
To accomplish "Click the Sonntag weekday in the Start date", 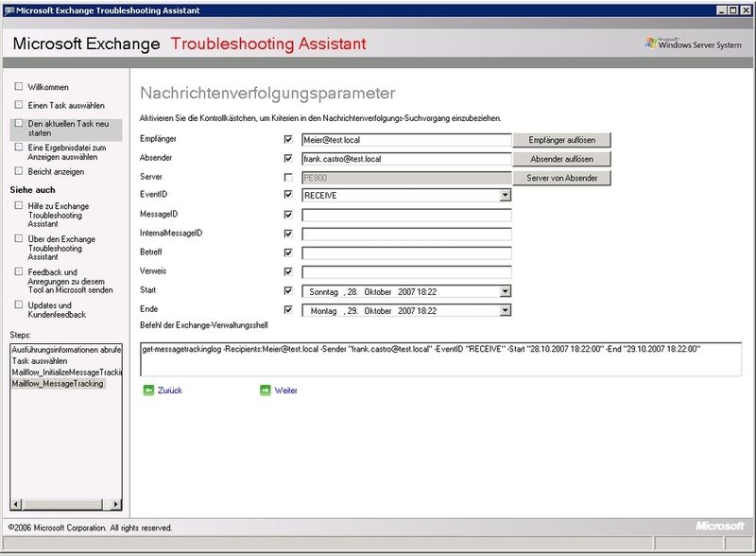I will [323, 292].
